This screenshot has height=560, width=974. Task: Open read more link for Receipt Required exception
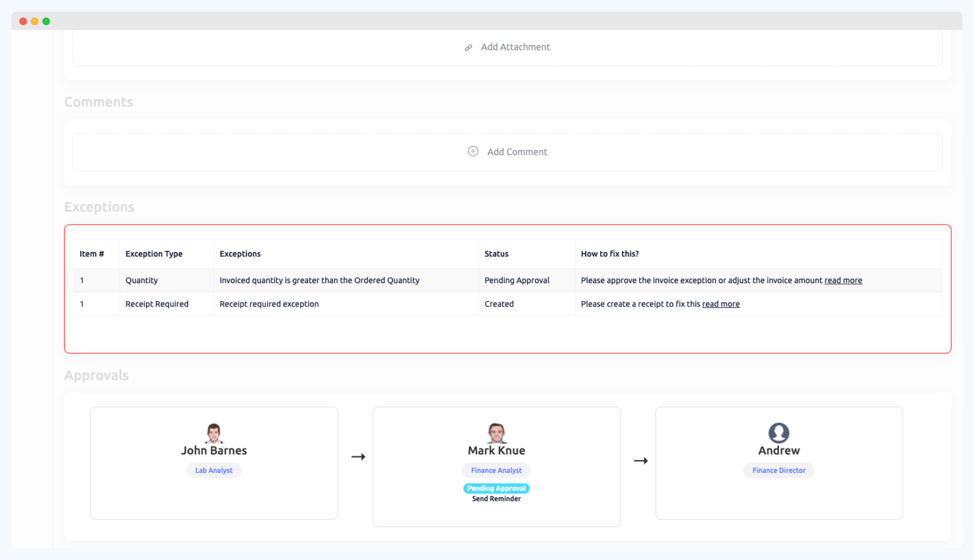coord(721,304)
